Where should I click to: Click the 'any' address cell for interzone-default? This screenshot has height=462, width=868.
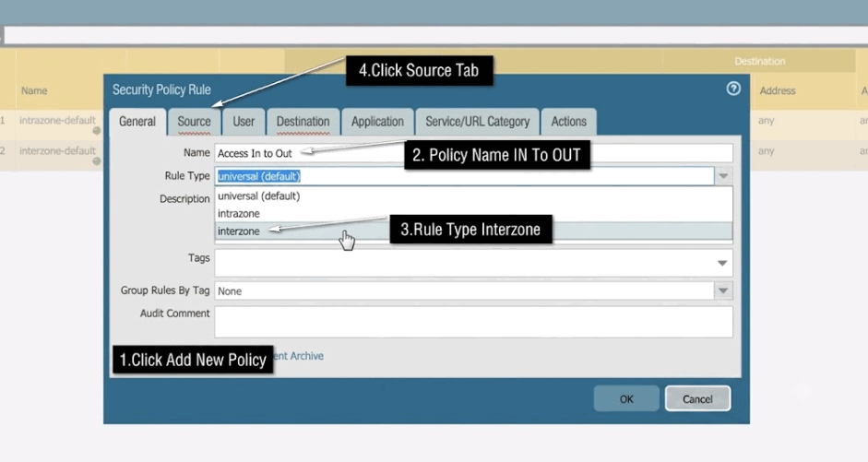click(767, 150)
